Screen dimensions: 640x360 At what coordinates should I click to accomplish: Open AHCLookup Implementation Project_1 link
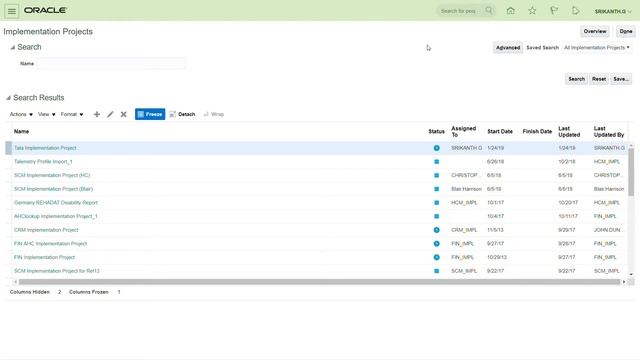pos(56,216)
